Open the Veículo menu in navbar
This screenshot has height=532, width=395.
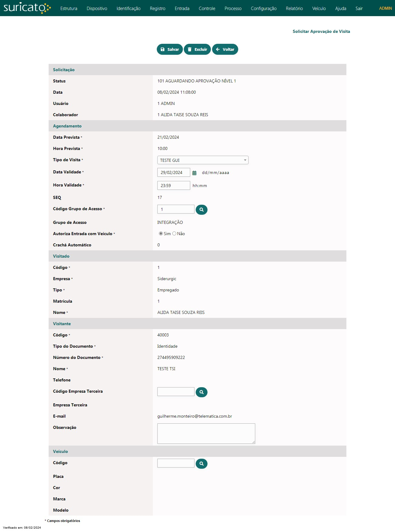pos(319,9)
